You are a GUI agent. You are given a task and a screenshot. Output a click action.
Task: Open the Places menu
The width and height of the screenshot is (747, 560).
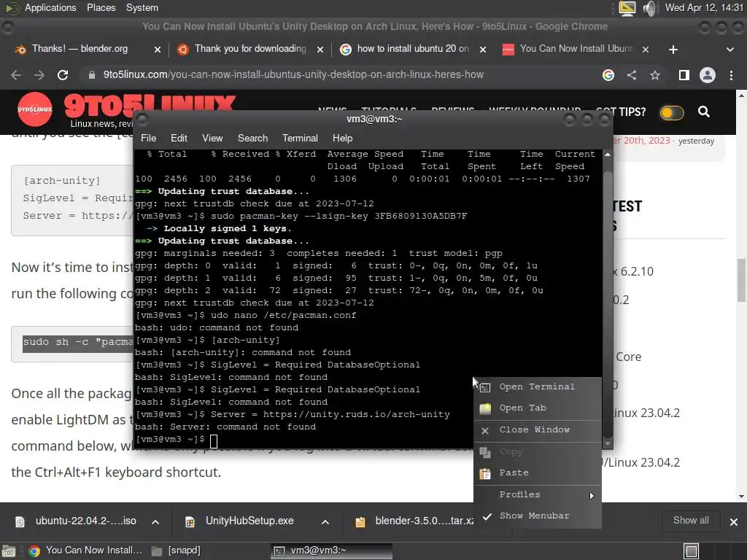tap(101, 7)
